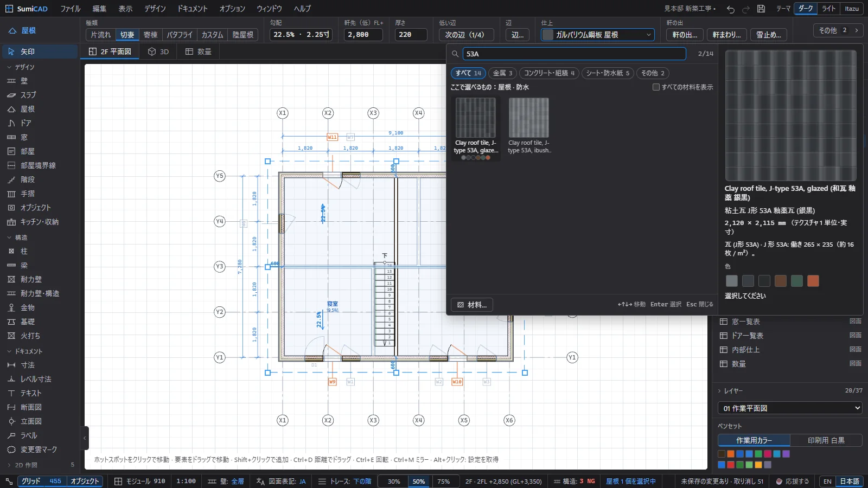Switch to the 3D view tab

pyautogui.click(x=159, y=52)
